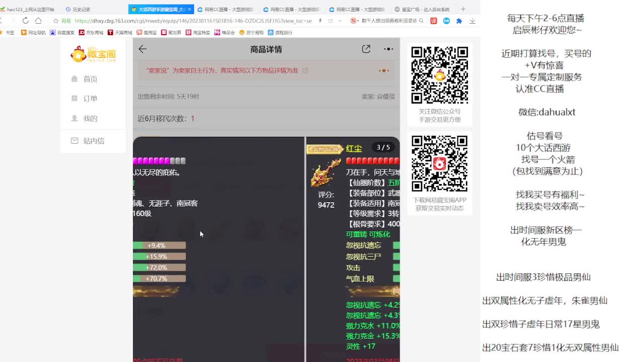The image size is (644, 362).
Task: Click the 灵性 +17 attribute line
Action: [361, 346]
